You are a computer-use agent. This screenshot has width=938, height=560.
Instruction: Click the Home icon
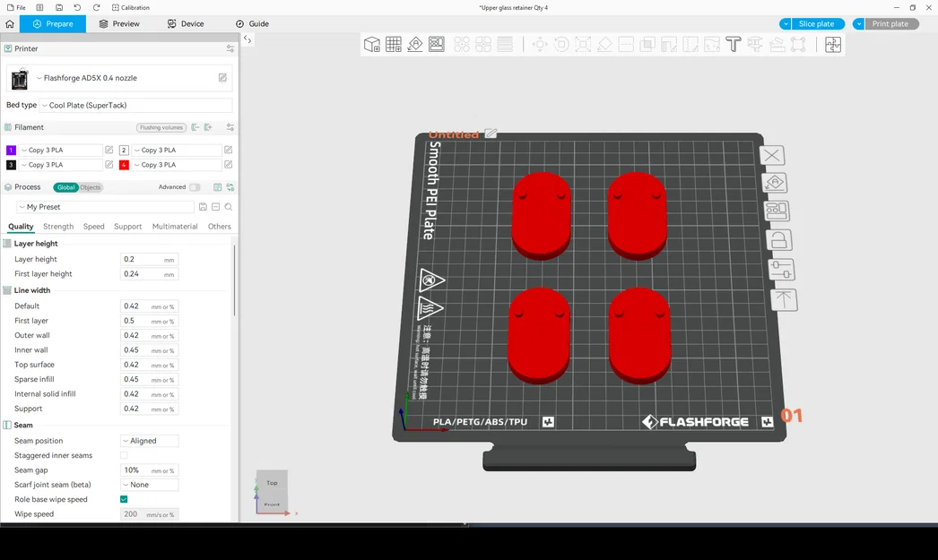[x=10, y=24]
